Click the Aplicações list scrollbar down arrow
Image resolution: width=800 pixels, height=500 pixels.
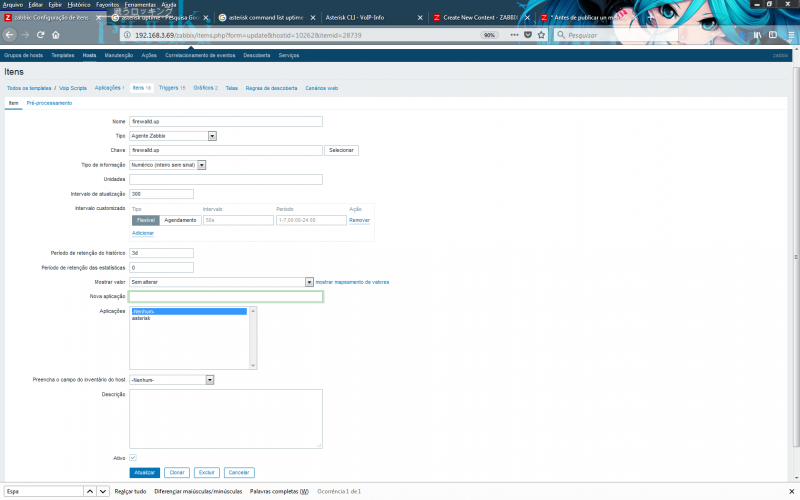253,365
